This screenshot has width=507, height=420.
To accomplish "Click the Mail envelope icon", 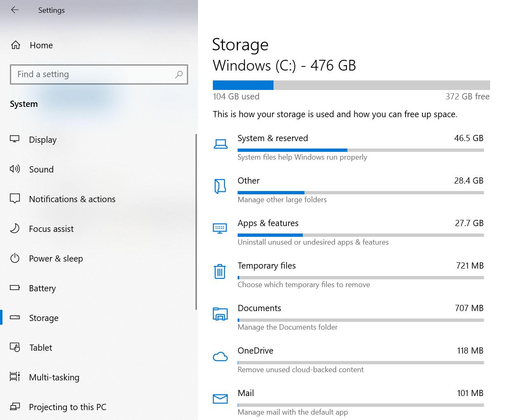I will click(x=220, y=399).
